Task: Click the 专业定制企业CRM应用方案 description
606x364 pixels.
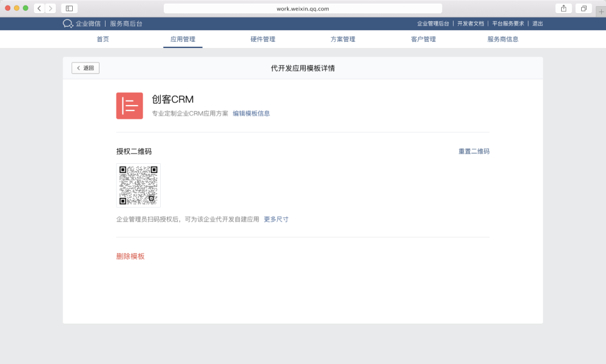Action: [x=190, y=113]
